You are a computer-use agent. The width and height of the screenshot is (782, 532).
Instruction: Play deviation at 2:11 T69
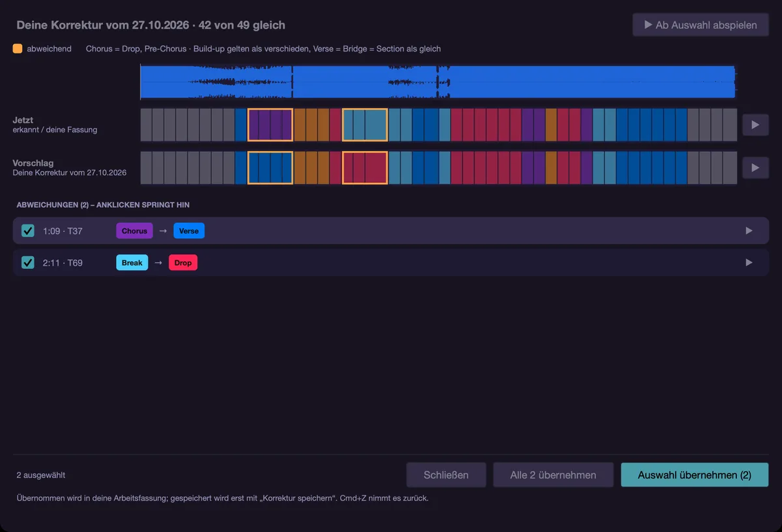click(x=749, y=262)
